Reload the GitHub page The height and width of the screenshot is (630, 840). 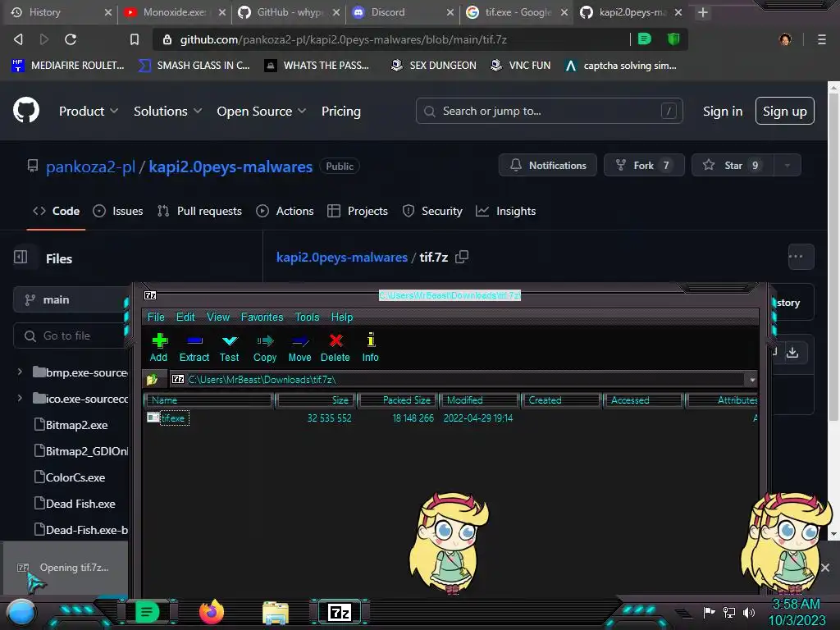pyautogui.click(x=71, y=39)
